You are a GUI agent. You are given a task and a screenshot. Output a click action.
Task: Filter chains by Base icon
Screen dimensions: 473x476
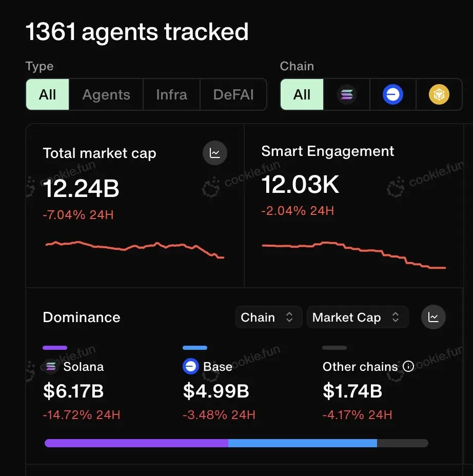coord(393,95)
